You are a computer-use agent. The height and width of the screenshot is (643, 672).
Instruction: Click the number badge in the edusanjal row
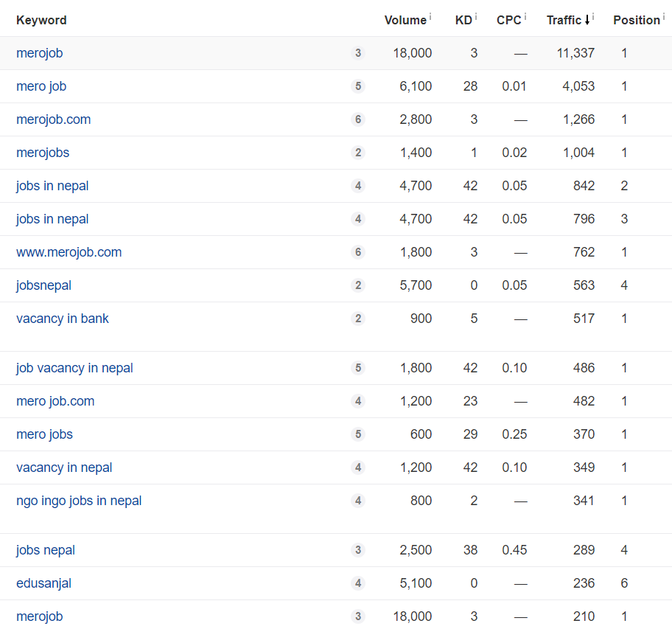click(358, 583)
